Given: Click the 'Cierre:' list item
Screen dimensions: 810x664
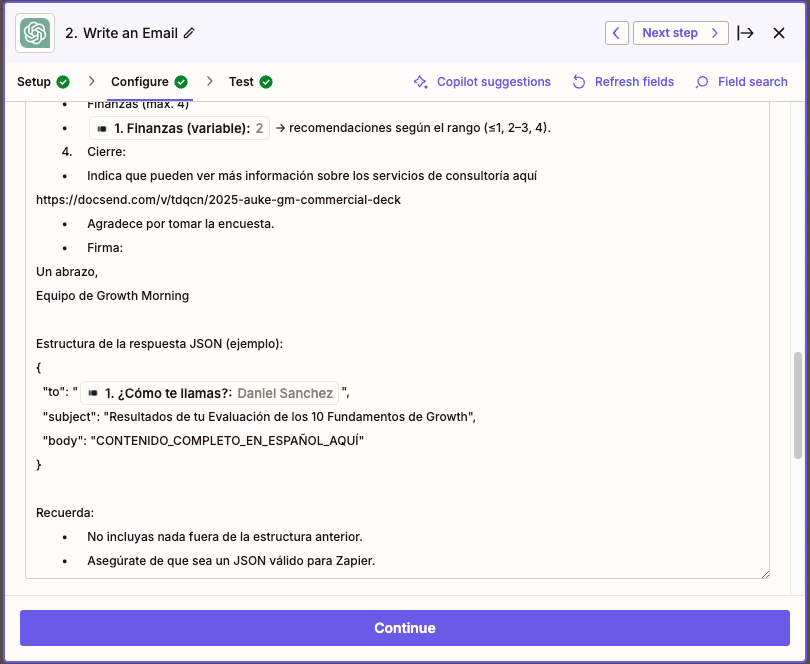Looking at the screenshot, I should pyautogui.click(x=106, y=152).
